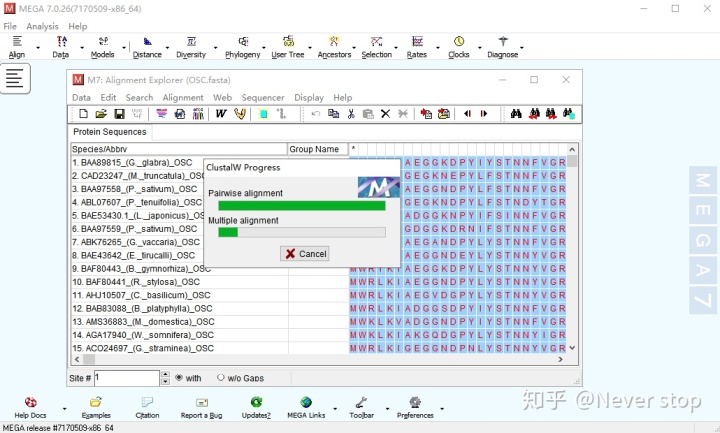Viewport: 720px width, 433px height.
Task: Expand the Phylogeny dropdown arrow
Action: 264,47
